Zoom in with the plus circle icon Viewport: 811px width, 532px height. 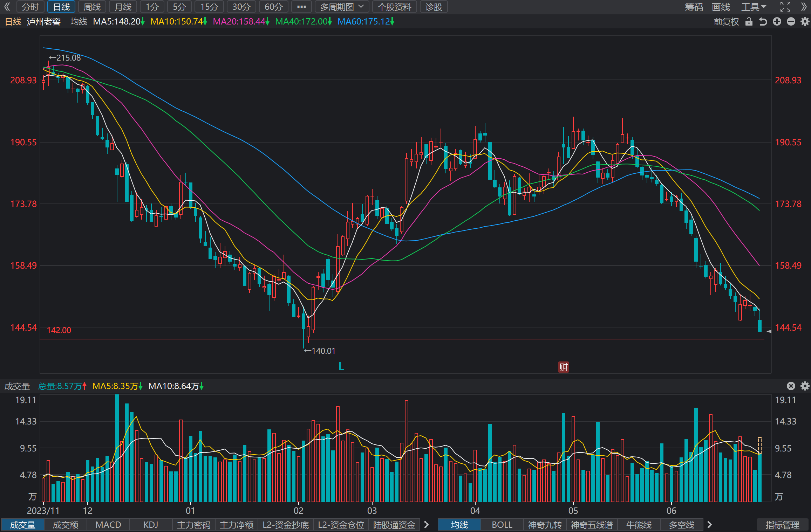[x=777, y=22]
